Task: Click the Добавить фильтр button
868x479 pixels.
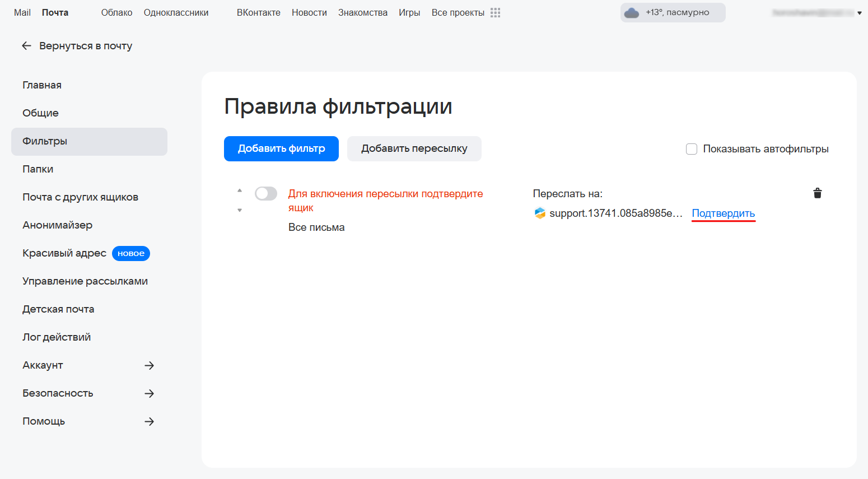Action: pos(281,148)
